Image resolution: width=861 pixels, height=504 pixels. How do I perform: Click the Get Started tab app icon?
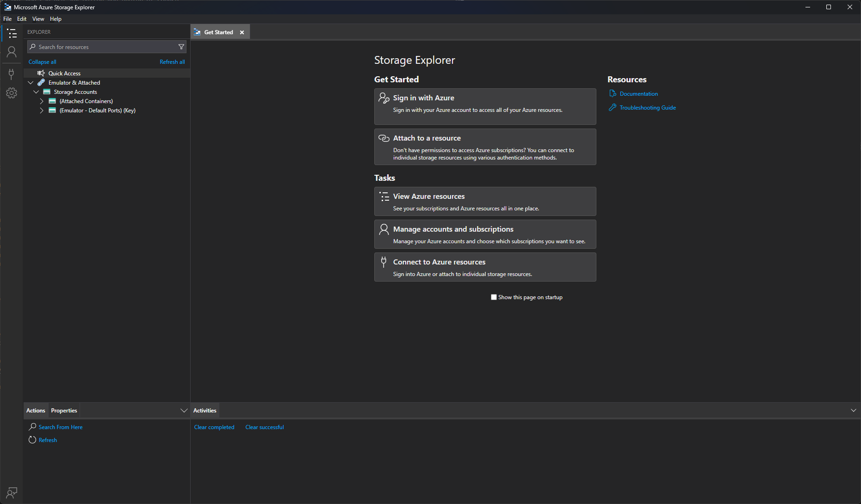pyautogui.click(x=197, y=32)
